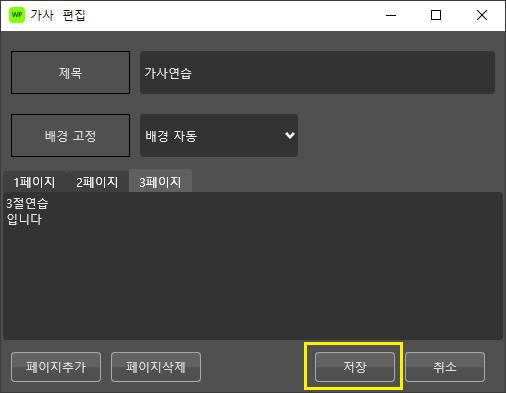The width and height of the screenshot is (506, 393).
Task: Minimize the 가사 편집 window
Action: [391, 15]
